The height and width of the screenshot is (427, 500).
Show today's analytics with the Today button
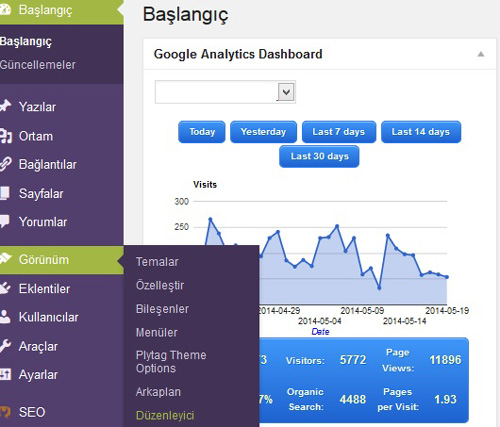point(202,132)
